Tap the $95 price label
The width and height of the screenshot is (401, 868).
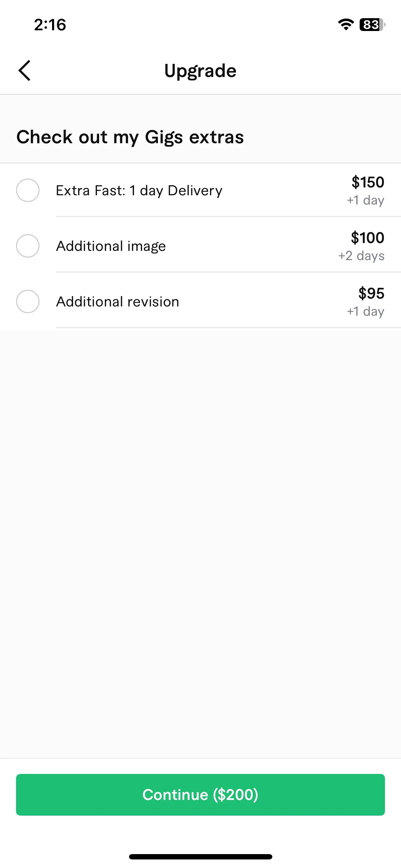[371, 293]
